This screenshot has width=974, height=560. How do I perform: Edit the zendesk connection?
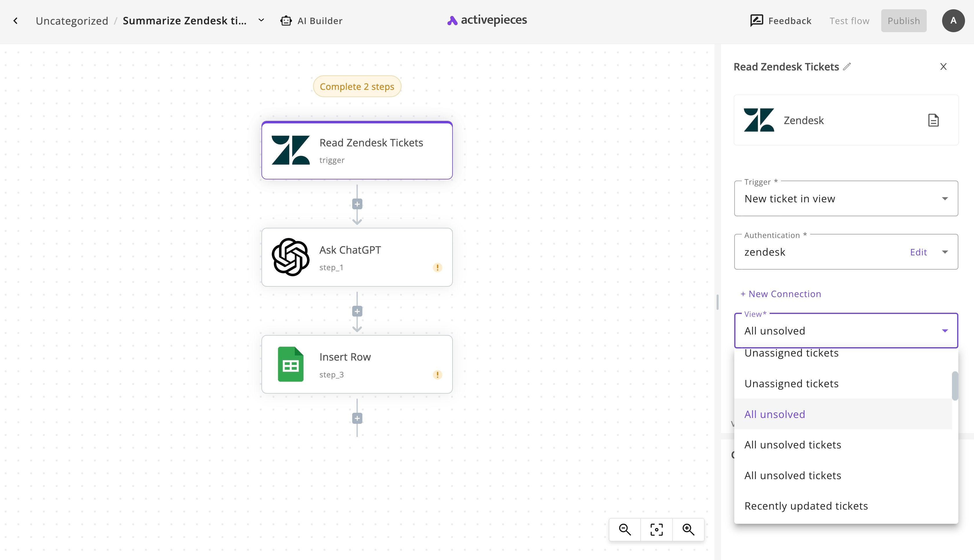(918, 252)
